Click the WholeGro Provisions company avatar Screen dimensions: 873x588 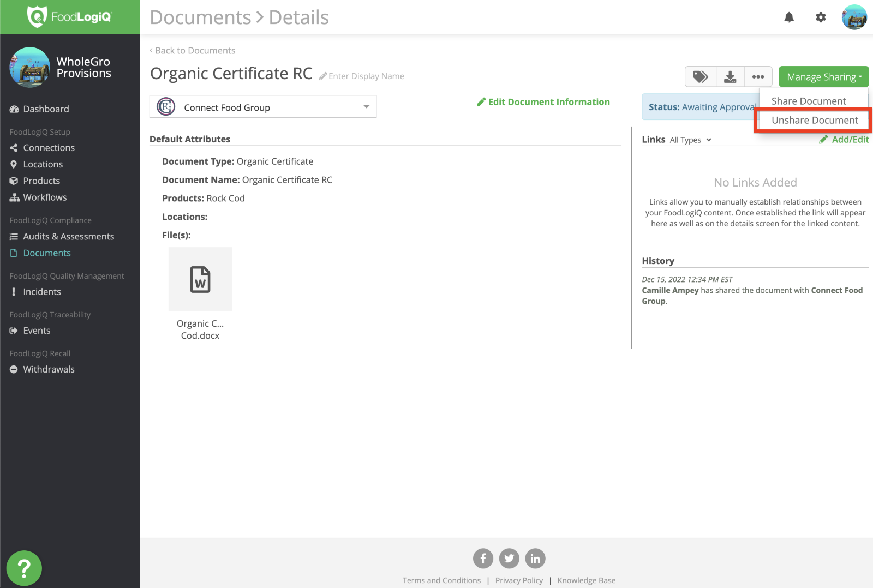[x=30, y=67]
